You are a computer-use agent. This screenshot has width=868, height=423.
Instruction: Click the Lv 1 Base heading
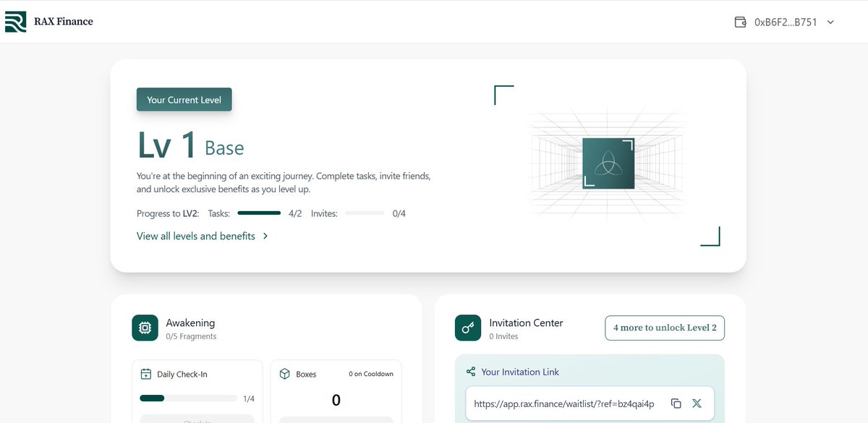[x=190, y=145]
